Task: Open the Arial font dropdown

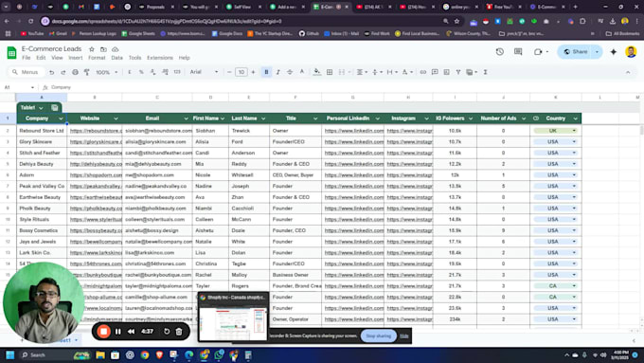Action: coord(204,72)
